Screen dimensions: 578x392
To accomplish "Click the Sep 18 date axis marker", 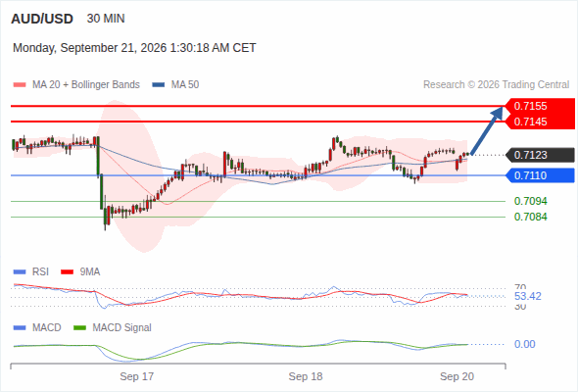I will 306,376.
